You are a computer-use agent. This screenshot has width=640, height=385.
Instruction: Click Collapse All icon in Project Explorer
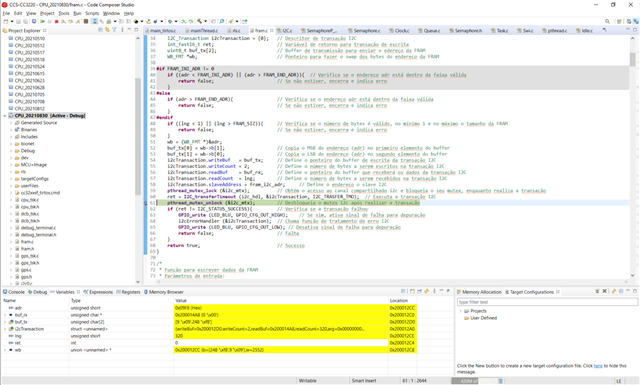click(100, 30)
